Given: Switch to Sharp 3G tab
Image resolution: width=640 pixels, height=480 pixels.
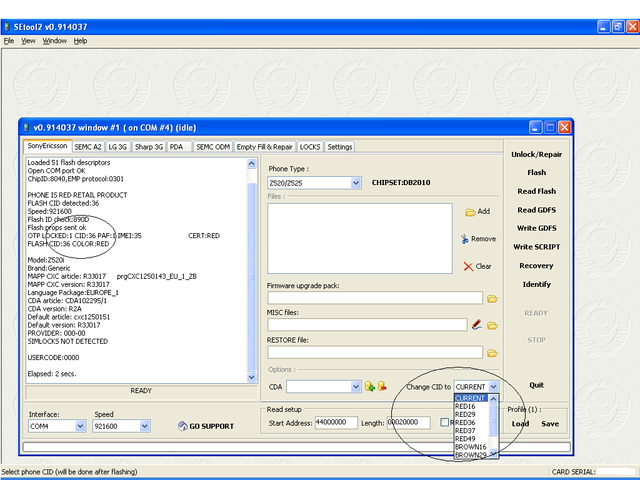Looking at the screenshot, I should (149, 147).
